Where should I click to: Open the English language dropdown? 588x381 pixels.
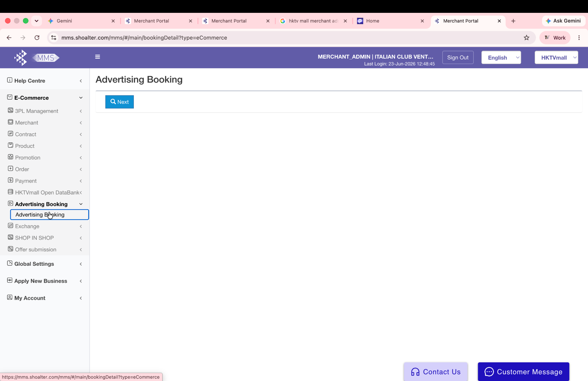[x=501, y=58]
